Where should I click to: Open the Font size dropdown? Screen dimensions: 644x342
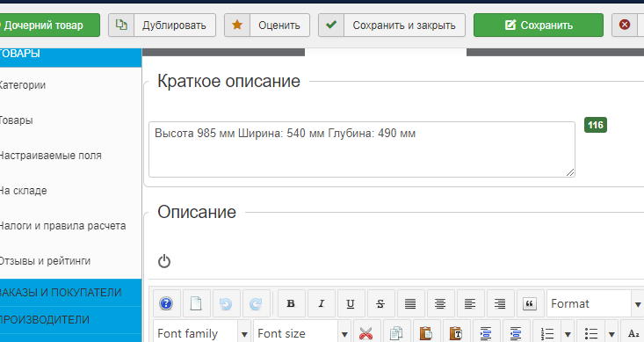click(x=302, y=333)
